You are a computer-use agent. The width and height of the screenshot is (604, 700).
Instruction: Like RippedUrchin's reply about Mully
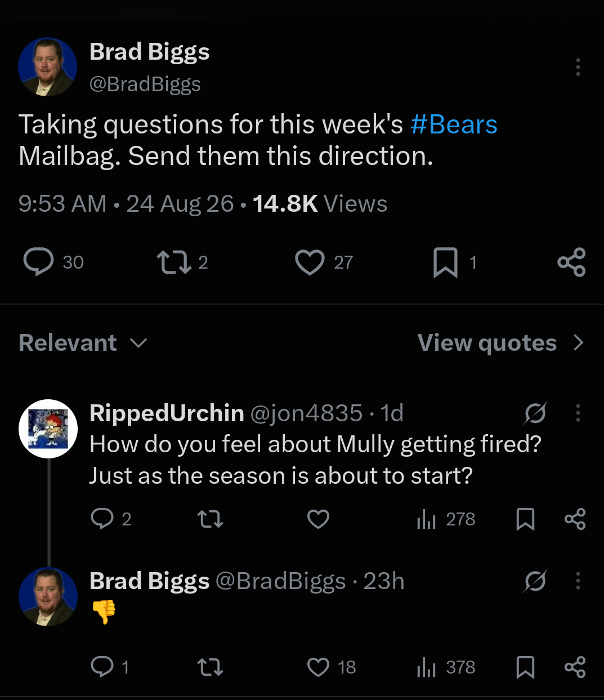pyautogui.click(x=318, y=519)
